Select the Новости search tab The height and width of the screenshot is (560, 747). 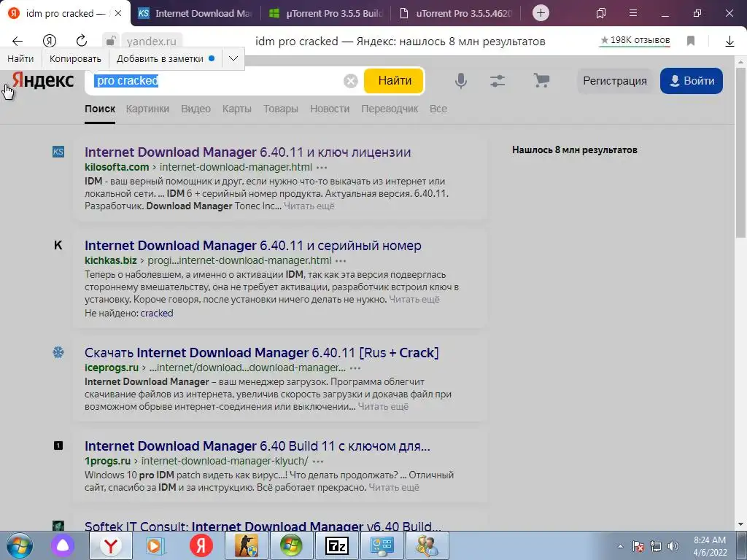click(330, 109)
